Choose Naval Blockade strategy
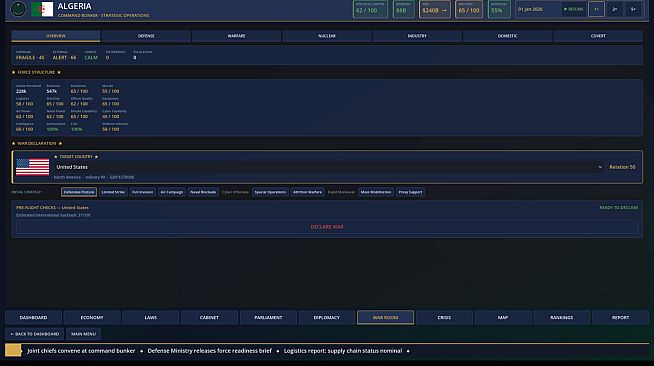This screenshot has width=654, height=366. click(203, 192)
